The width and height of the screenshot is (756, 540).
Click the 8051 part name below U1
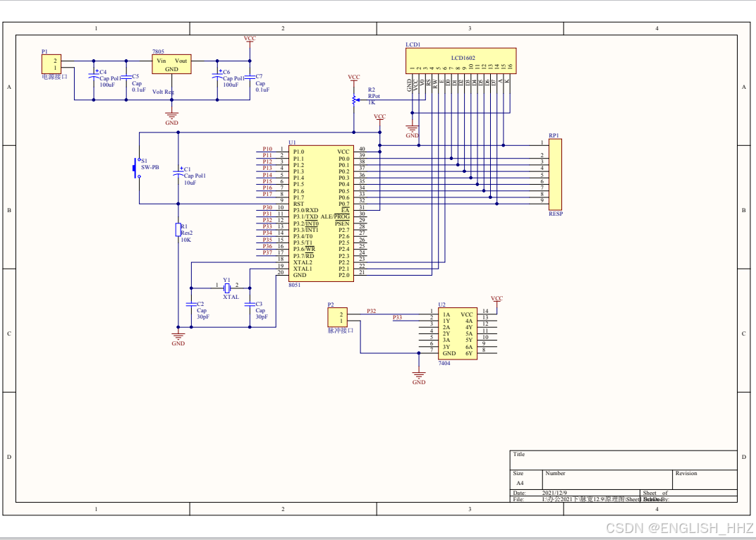294,285
